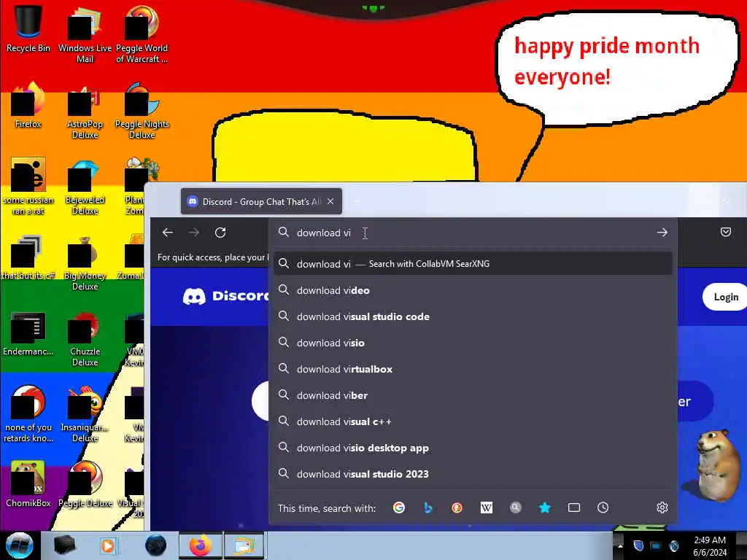Open Peggle Deluxe desktop icon
Screen dimensions: 747x560
[85, 485]
